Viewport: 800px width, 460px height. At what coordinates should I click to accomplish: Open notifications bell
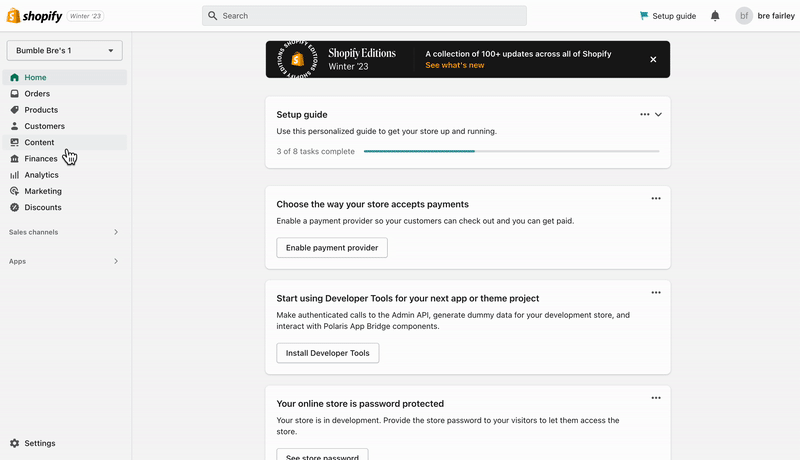tap(715, 16)
